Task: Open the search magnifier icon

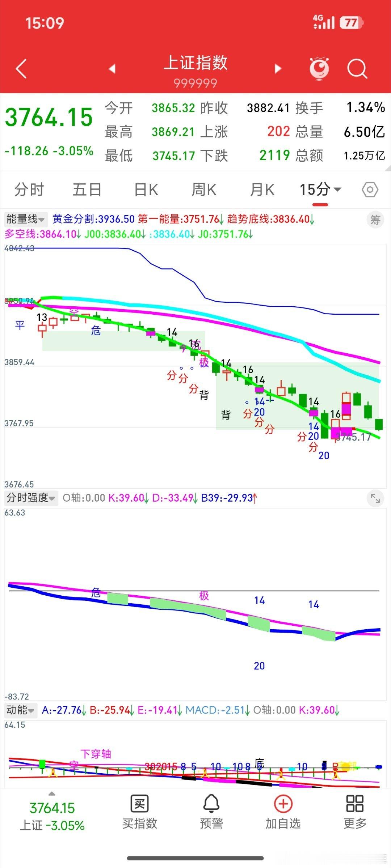Action: coord(357,69)
